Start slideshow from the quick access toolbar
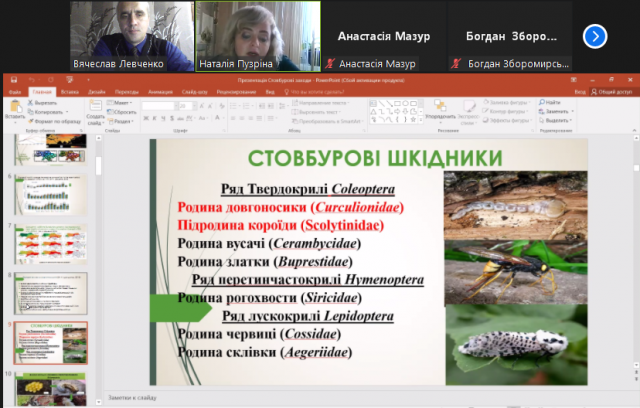640x408 pixels. [69, 80]
